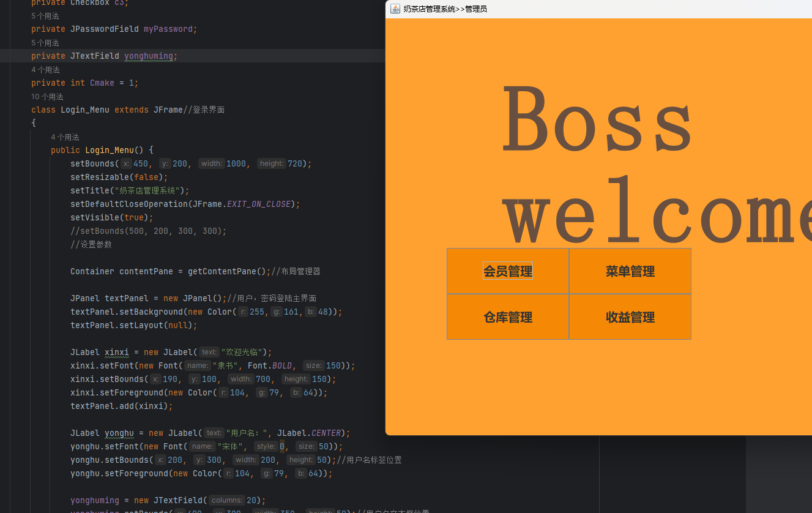The image size is (812, 513).
Task: Click the xinxi identifier in JLabel declaration
Action: [117, 352]
